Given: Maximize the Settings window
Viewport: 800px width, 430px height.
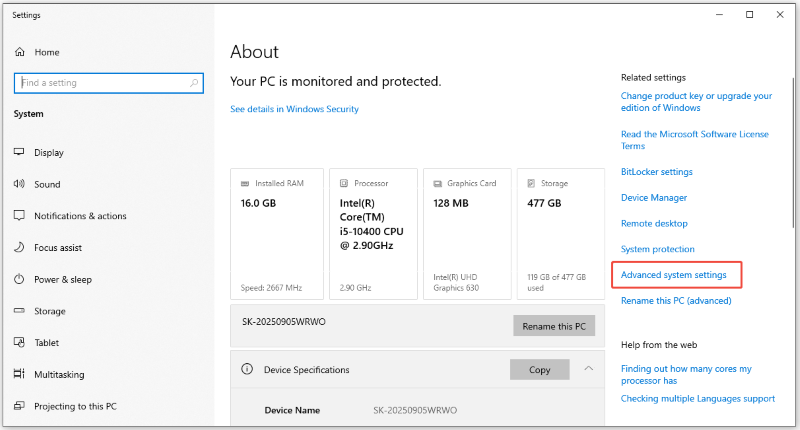Looking at the screenshot, I should click(x=749, y=15).
